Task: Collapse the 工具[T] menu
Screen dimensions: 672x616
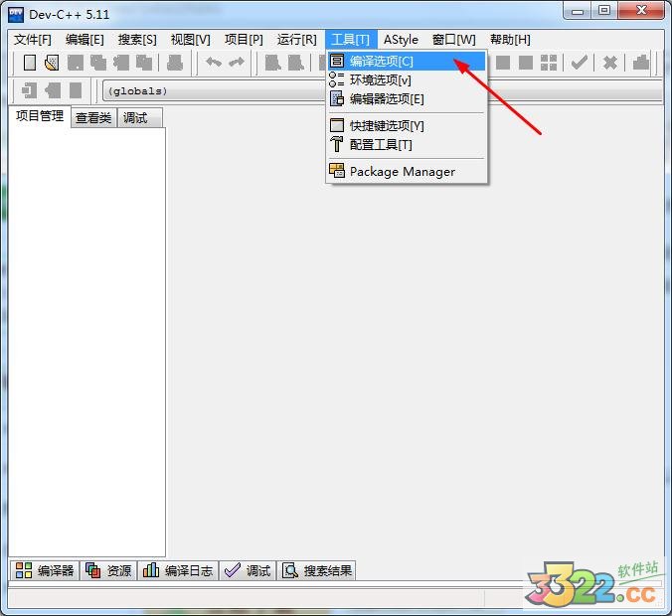Action: (351, 40)
